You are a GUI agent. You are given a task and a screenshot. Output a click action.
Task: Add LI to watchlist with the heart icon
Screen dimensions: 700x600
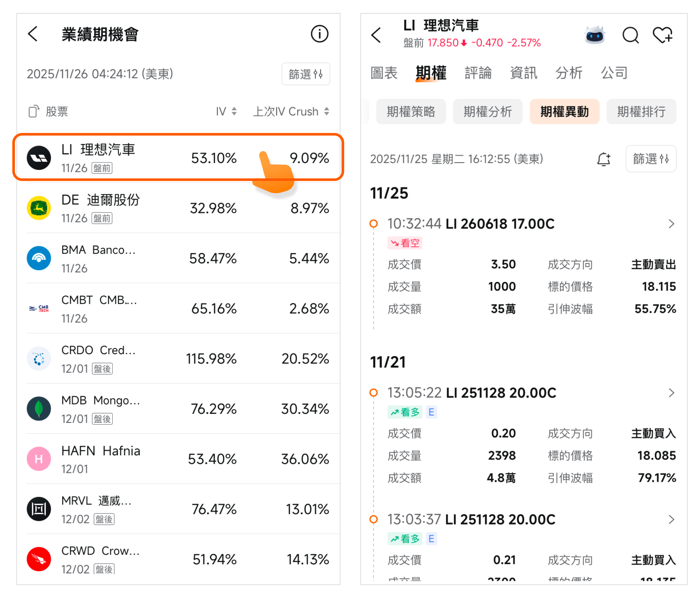coord(662,35)
